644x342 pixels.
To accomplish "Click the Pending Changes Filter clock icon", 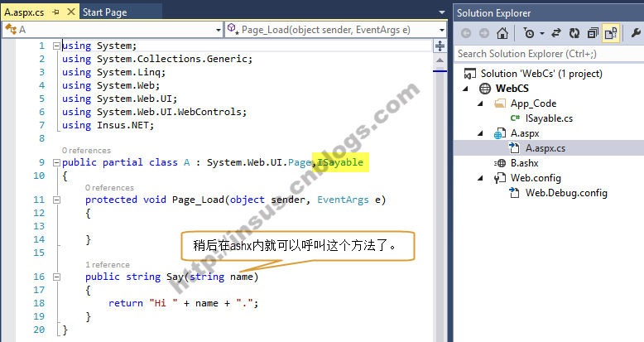I will pos(528,33).
